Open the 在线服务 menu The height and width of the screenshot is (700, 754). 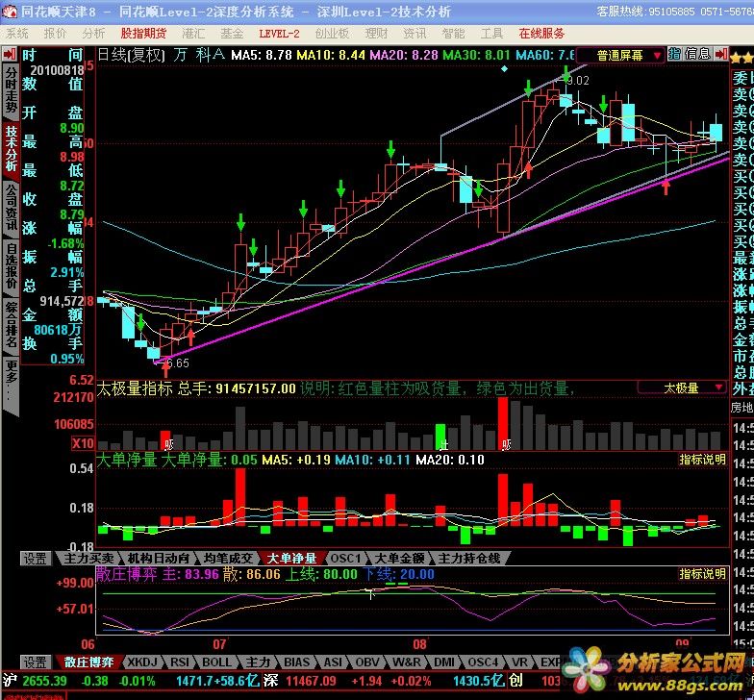541,33
